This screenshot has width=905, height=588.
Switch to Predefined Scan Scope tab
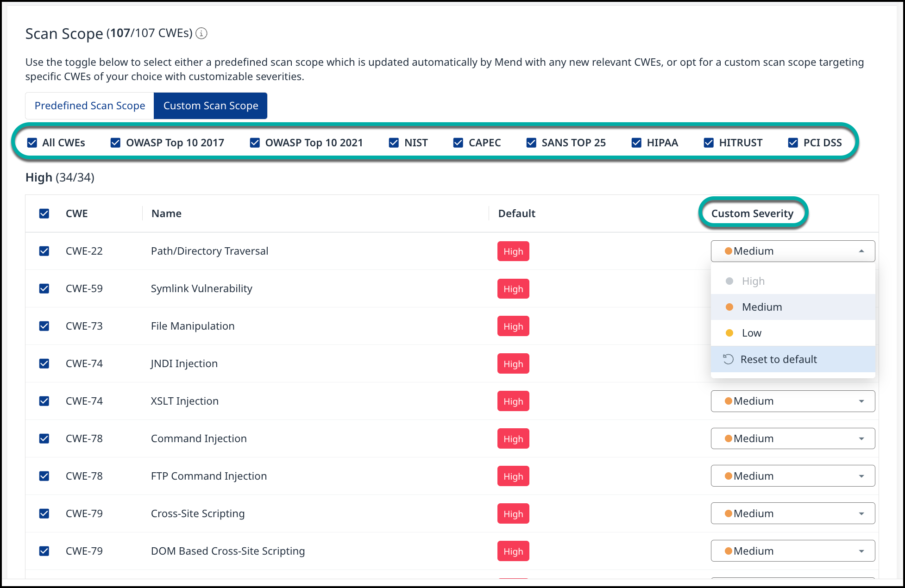tap(90, 106)
